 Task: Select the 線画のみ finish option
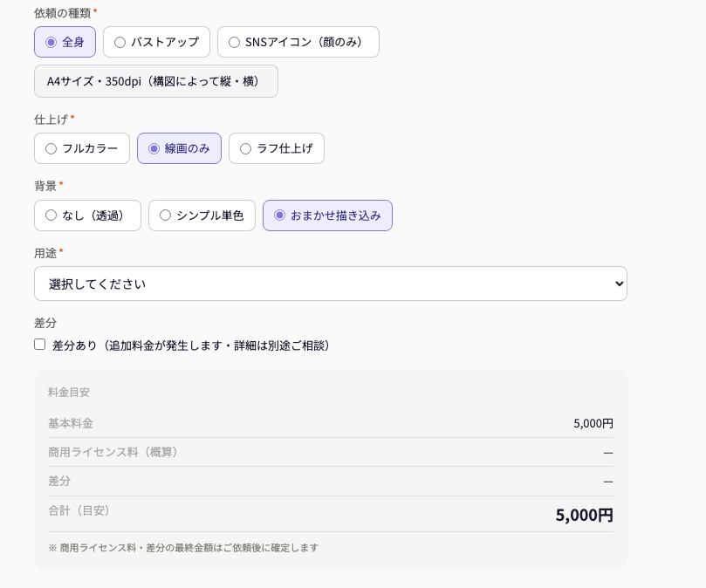click(179, 148)
